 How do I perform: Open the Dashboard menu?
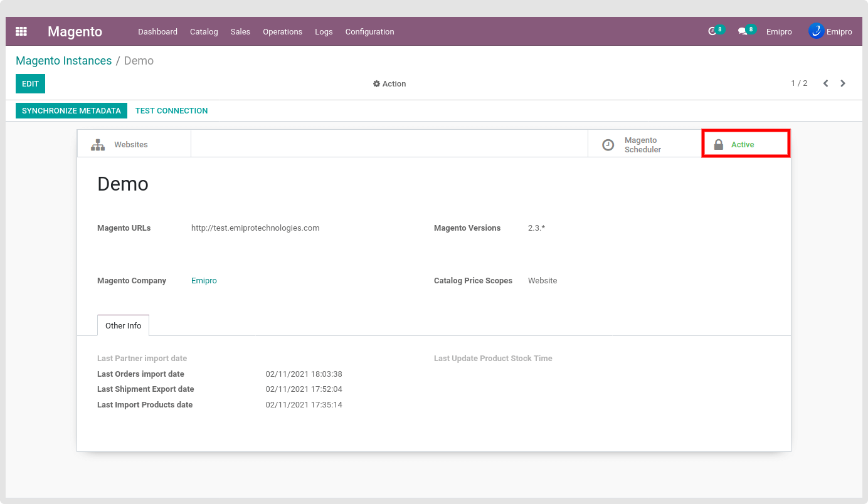point(157,32)
